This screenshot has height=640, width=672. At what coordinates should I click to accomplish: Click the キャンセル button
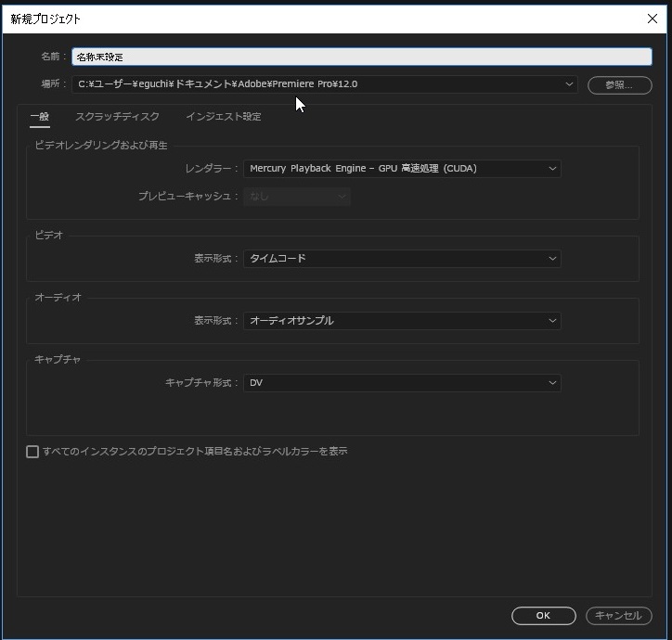618,616
